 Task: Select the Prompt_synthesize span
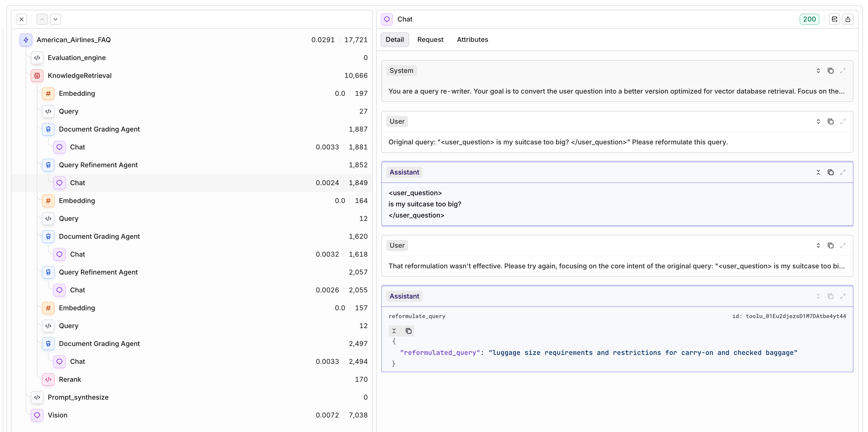click(78, 397)
